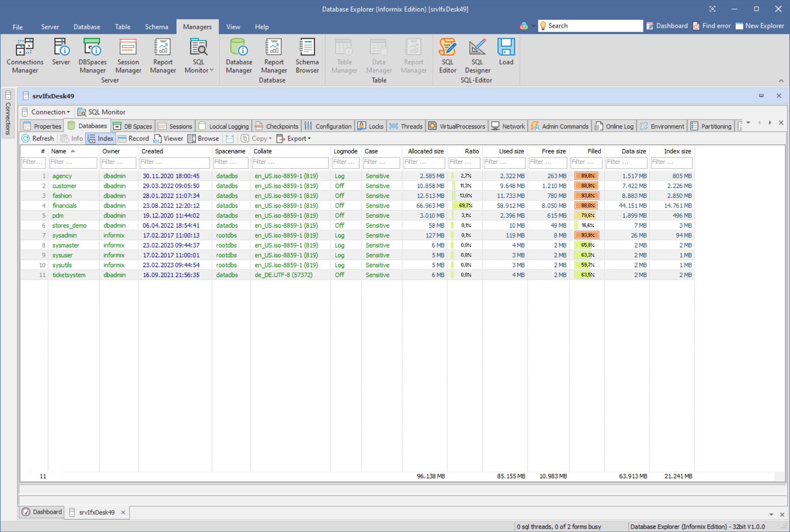
Task: Switch to the Database ribbon tab
Action: point(87,27)
